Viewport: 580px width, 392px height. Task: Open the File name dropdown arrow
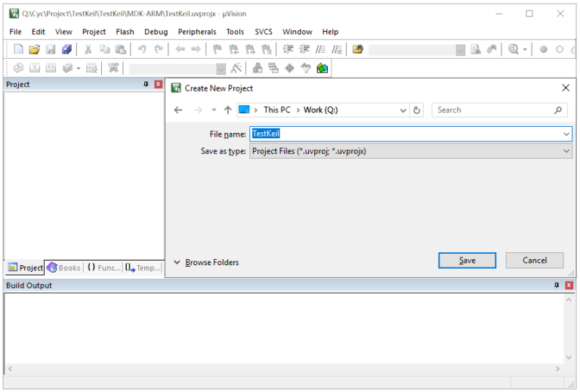tap(566, 134)
